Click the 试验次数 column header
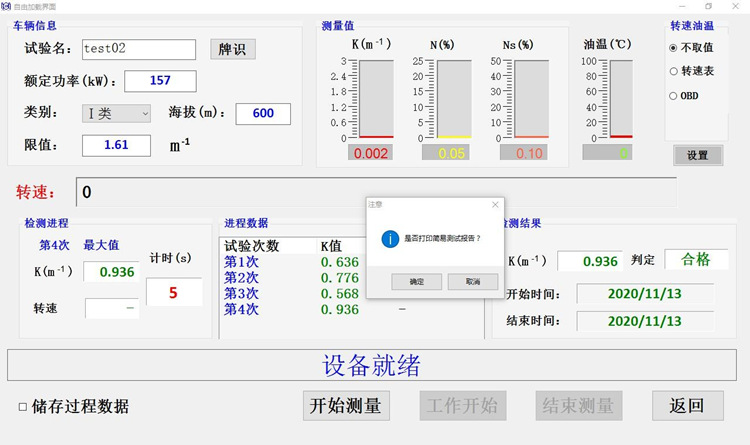This screenshot has height=445, width=750. coord(252,246)
